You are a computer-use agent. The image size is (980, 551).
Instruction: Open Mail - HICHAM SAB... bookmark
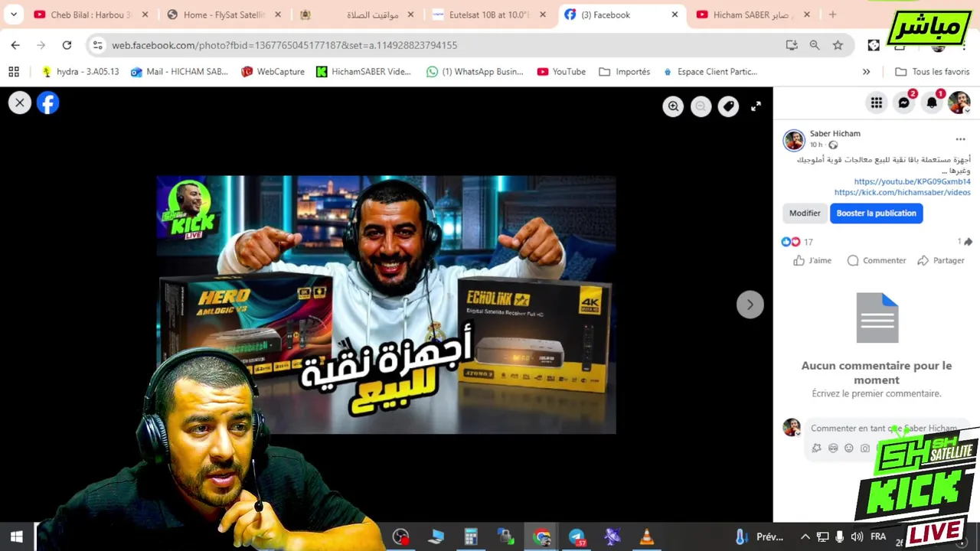[179, 71]
